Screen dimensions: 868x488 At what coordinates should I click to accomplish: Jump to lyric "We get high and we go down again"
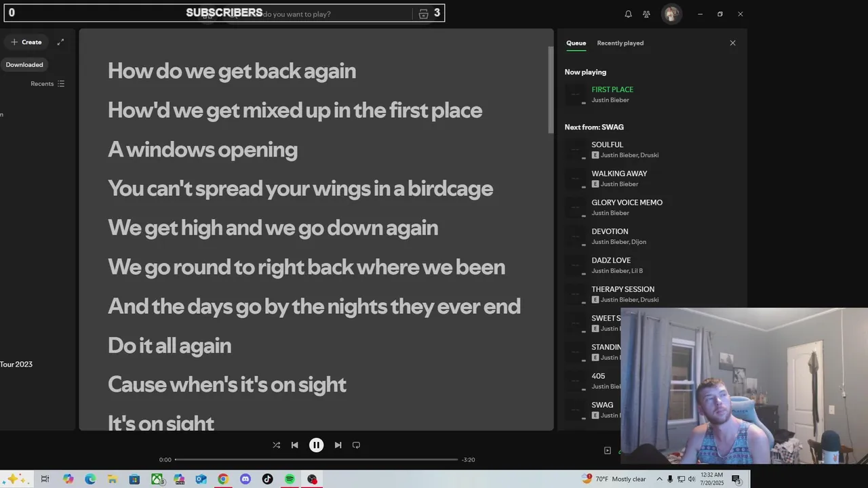[x=273, y=228]
